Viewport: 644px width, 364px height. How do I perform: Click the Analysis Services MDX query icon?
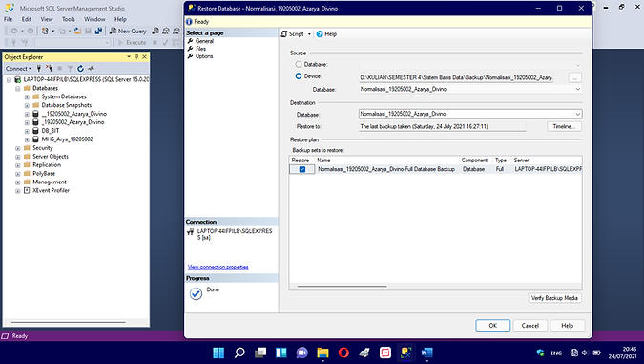pos(166,31)
